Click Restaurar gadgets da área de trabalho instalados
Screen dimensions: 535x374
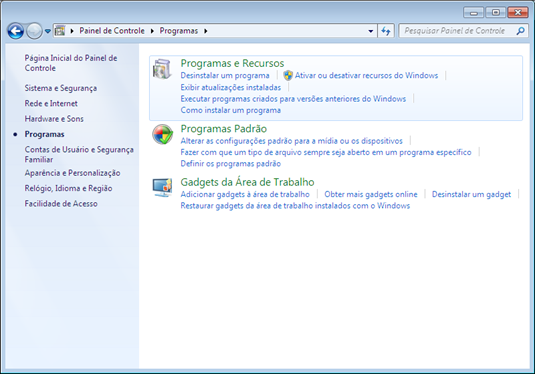click(295, 206)
